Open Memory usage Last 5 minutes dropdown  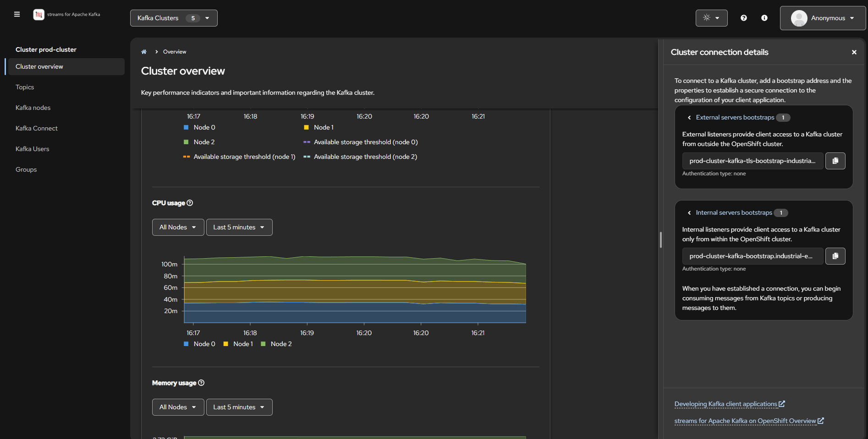[x=239, y=407]
